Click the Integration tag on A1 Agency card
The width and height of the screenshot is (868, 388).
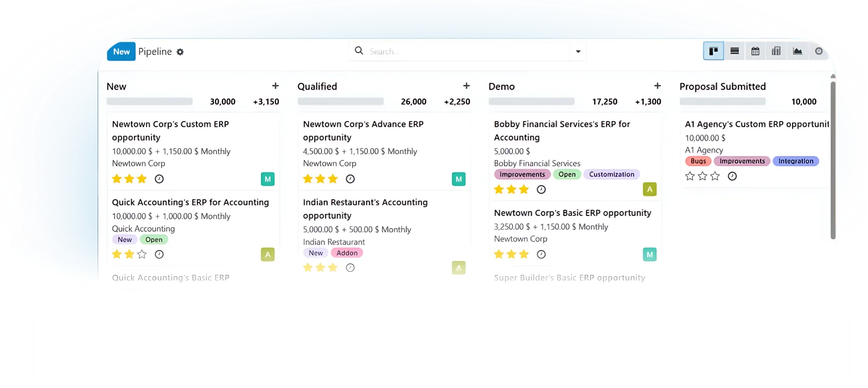[796, 161]
